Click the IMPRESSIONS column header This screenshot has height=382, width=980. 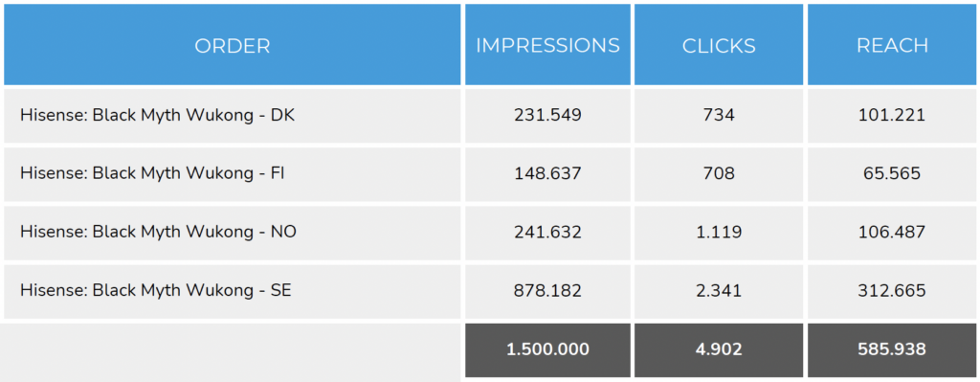click(x=547, y=45)
